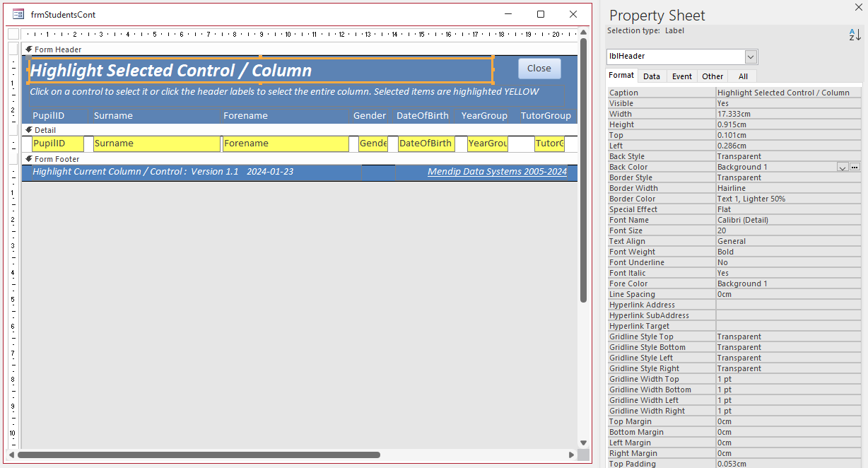
Task: Click the Border Width value Hairline
Action: tap(788, 188)
